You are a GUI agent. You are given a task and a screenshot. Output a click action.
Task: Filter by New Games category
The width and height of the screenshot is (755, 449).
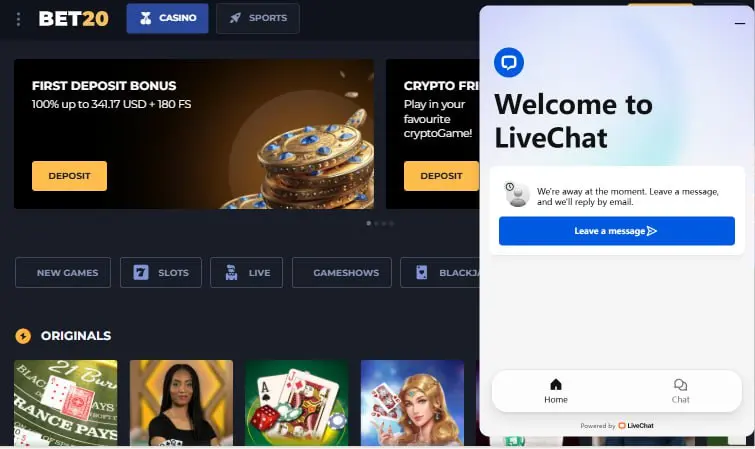pyautogui.click(x=63, y=273)
